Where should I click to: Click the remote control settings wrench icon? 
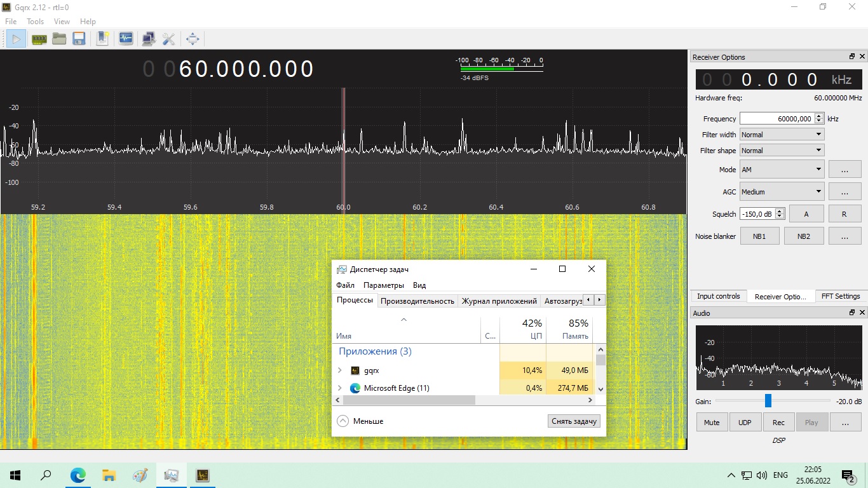(x=168, y=39)
